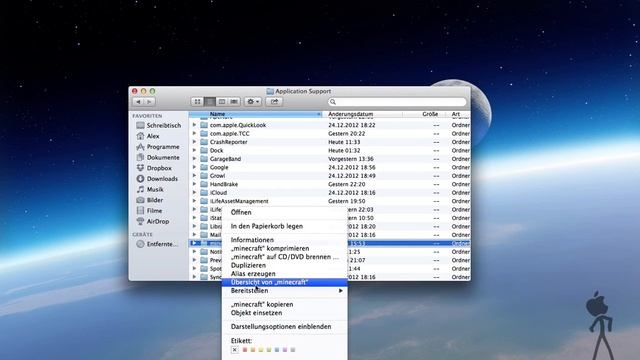
Task: Choose „minecraft" kopieren
Action: tap(284, 304)
